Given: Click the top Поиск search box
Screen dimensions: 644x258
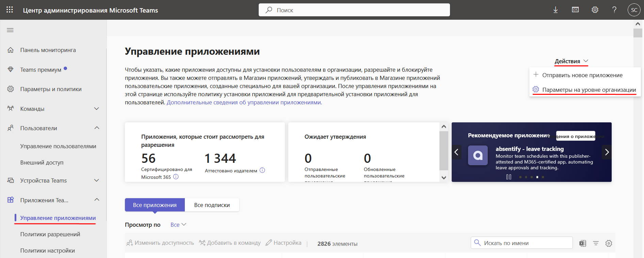Looking at the screenshot, I should (x=354, y=10).
